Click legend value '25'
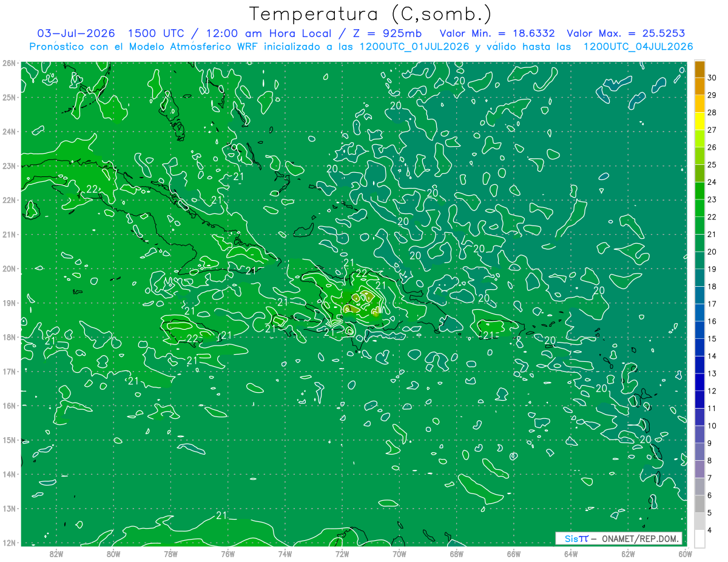The width and height of the screenshot is (728, 562). tap(712, 165)
